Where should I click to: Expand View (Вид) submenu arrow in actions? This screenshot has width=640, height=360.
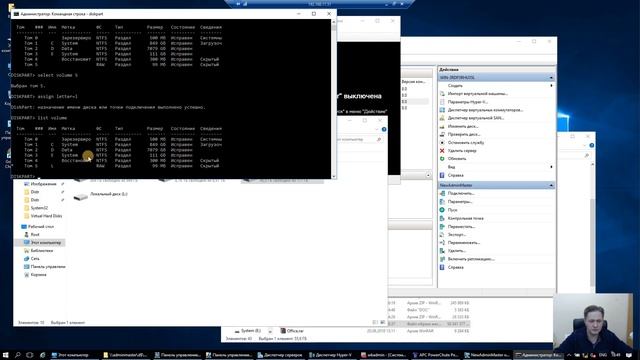tap(551, 167)
